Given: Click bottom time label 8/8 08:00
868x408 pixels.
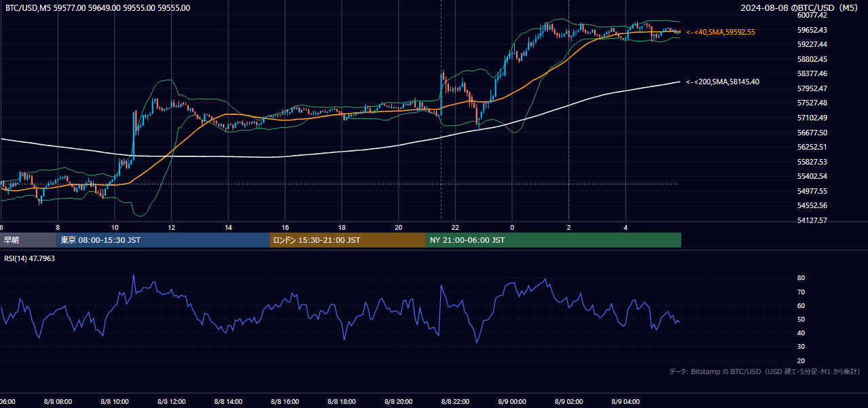Looking at the screenshot, I should pos(58,402).
